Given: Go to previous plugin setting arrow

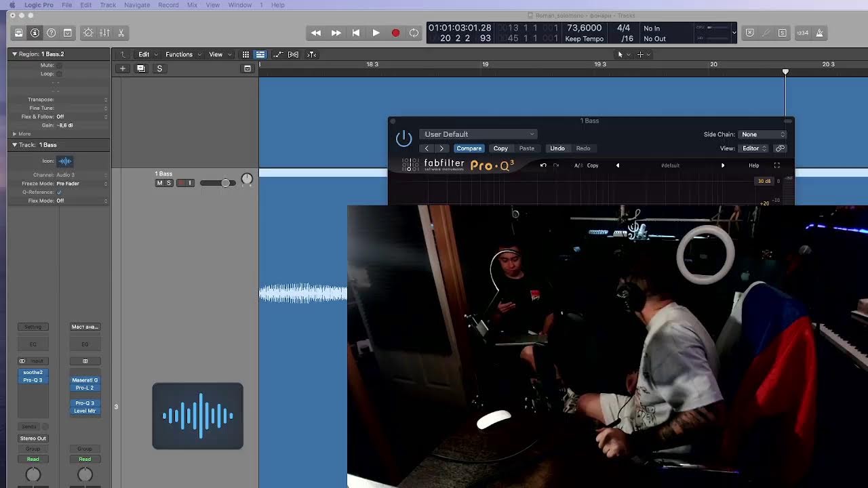Looking at the screenshot, I should [427, 148].
